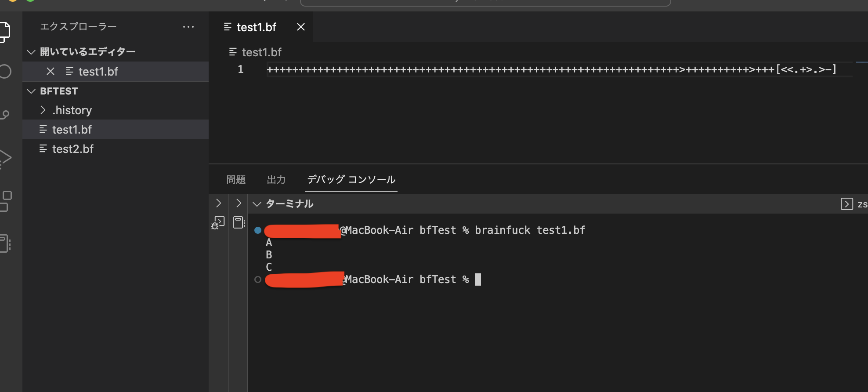Switch to the Debug Console tab
Screen dimensions: 868x392
click(x=351, y=180)
